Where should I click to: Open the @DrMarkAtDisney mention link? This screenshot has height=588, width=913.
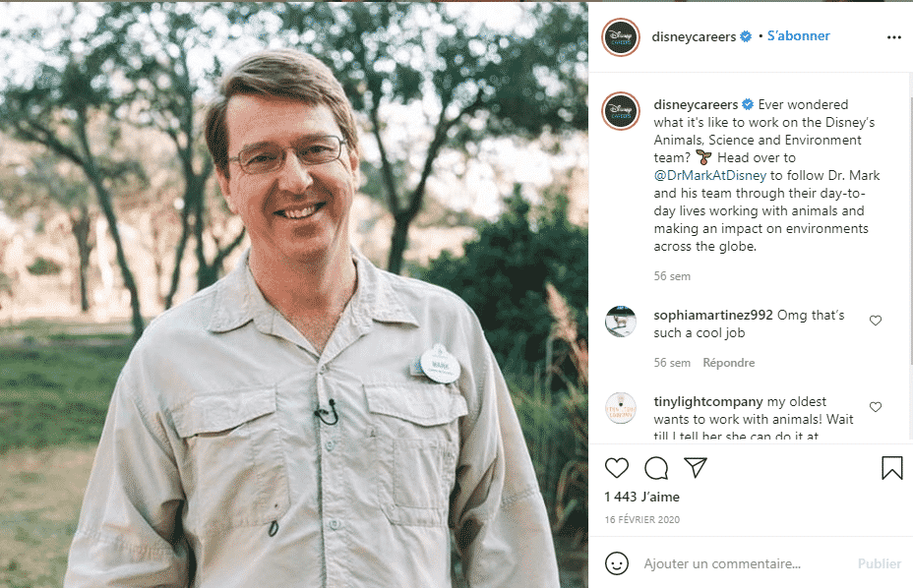pyautogui.click(x=709, y=176)
